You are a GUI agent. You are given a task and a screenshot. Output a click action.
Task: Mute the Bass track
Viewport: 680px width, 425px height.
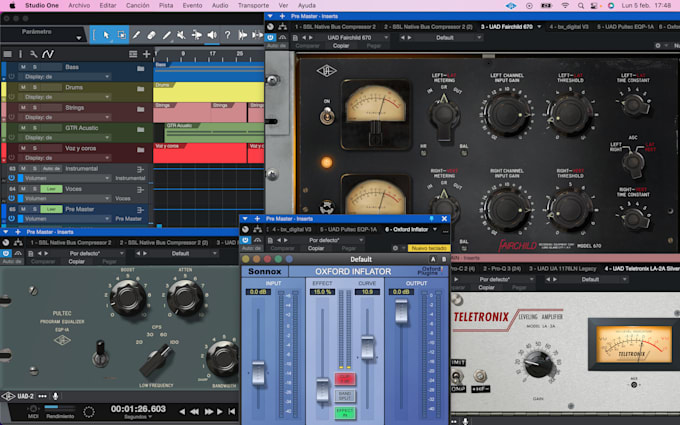(23, 67)
